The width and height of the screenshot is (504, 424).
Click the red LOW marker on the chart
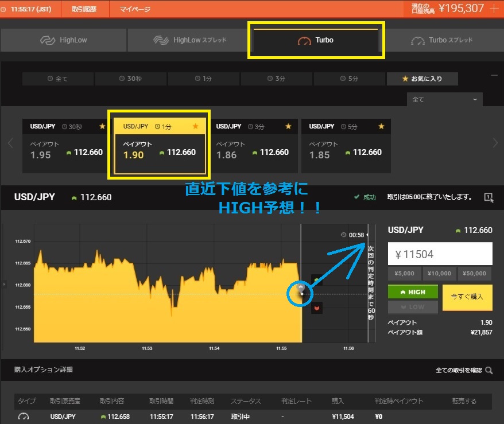(x=316, y=308)
